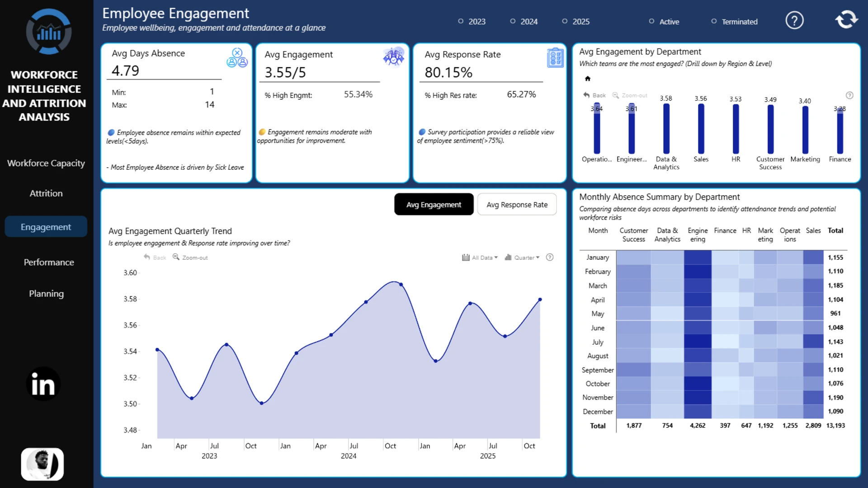Open the Quarter granularity dropdown
This screenshot has height=488, width=868.
(522, 258)
